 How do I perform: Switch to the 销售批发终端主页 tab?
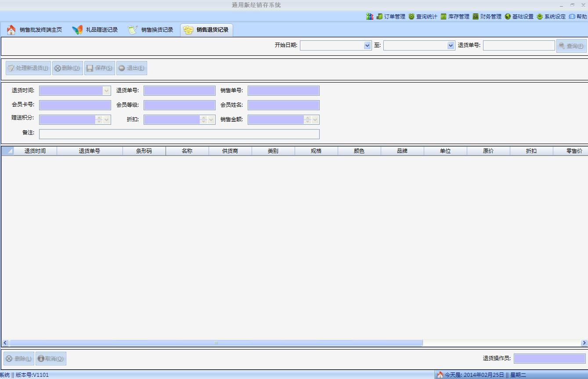tap(35, 30)
